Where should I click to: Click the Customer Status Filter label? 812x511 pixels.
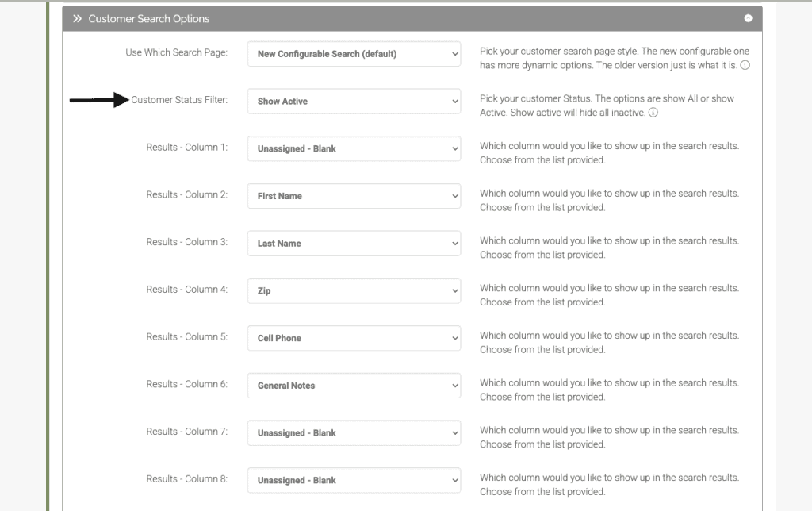(x=179, y=100)
